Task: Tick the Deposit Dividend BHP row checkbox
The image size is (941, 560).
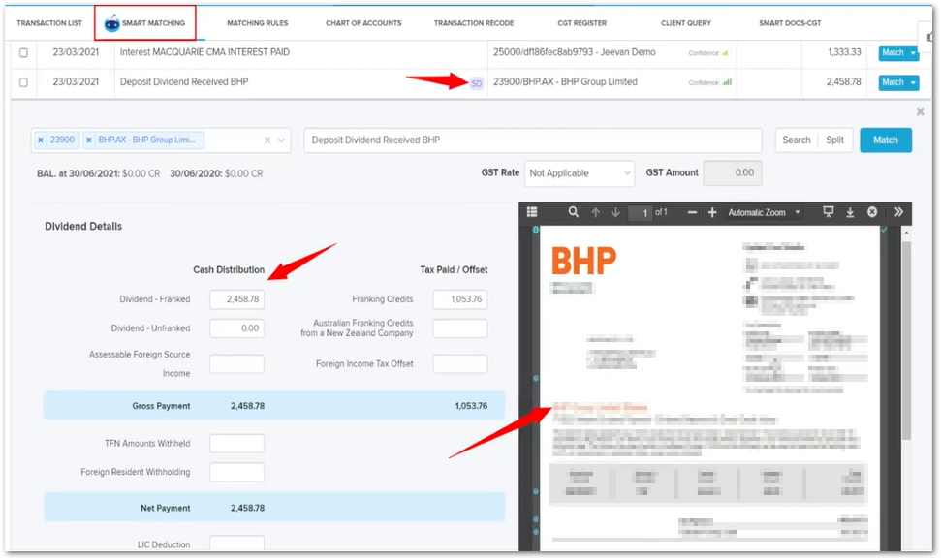Action: [24, 82]
